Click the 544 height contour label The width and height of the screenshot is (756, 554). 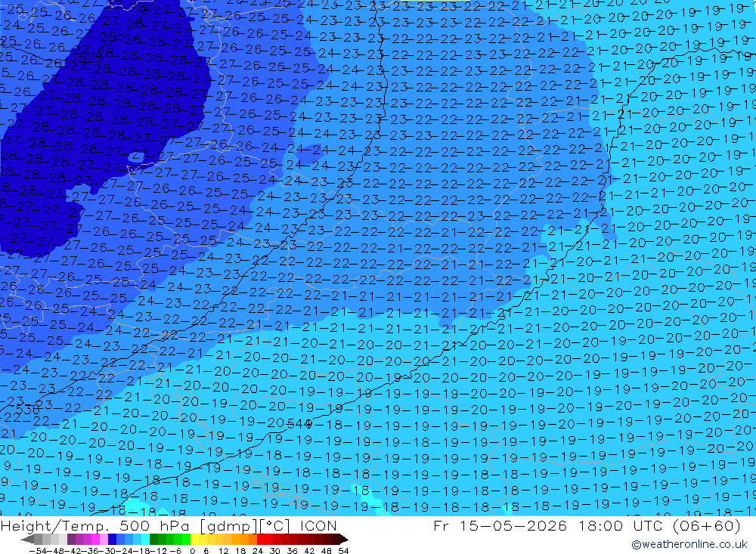299,424
